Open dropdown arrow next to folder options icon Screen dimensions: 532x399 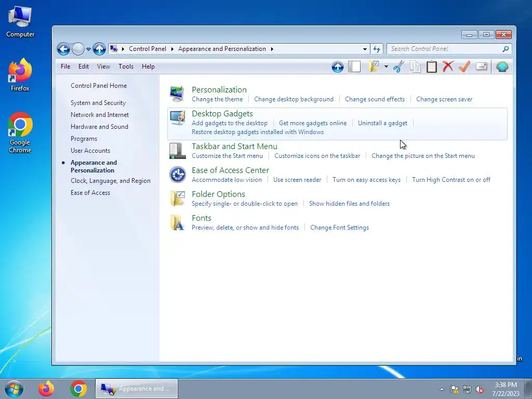pyautogui.click(x=386, y=66)
